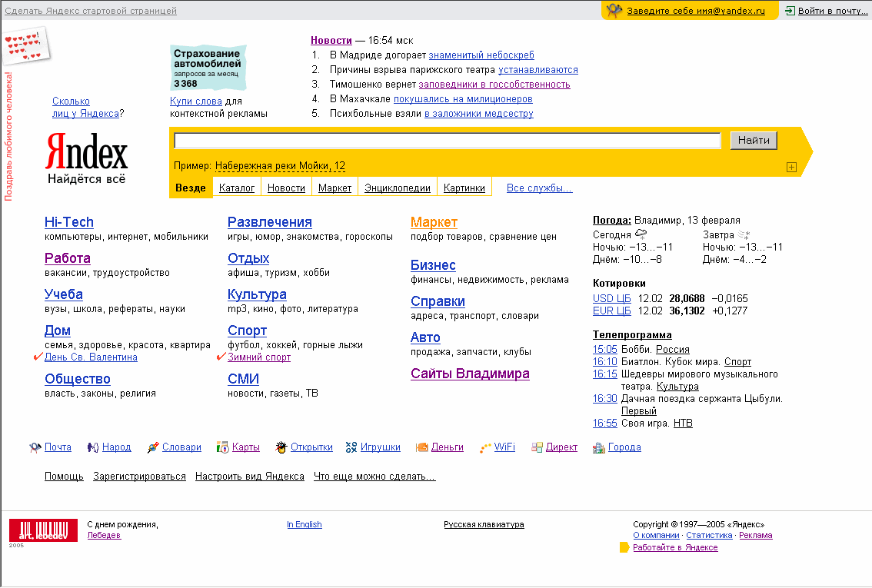Open the Справки category
The height and width of the screenshot is (588, 872).
point(438,301)
